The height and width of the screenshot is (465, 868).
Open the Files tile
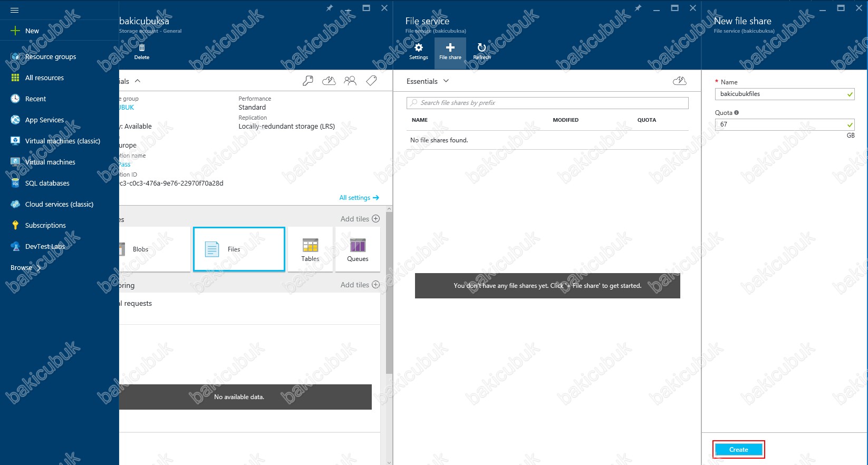pyautogui.click(x=239, y=249)
